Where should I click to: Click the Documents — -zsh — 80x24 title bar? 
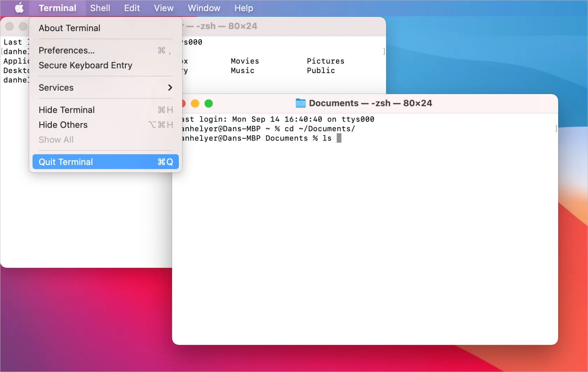click(385, 103)
